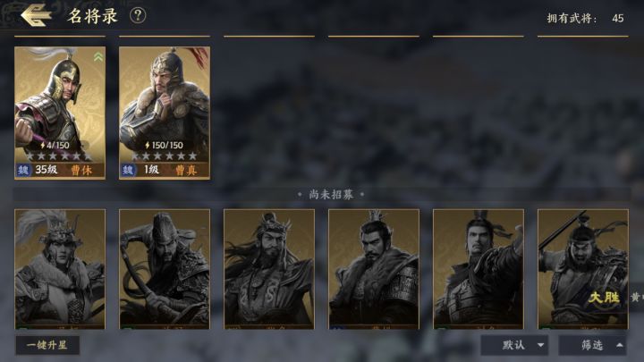
Task: Open unrecruited general swinging curved blade
Action: pyautogui.click(x=165, y=269)
